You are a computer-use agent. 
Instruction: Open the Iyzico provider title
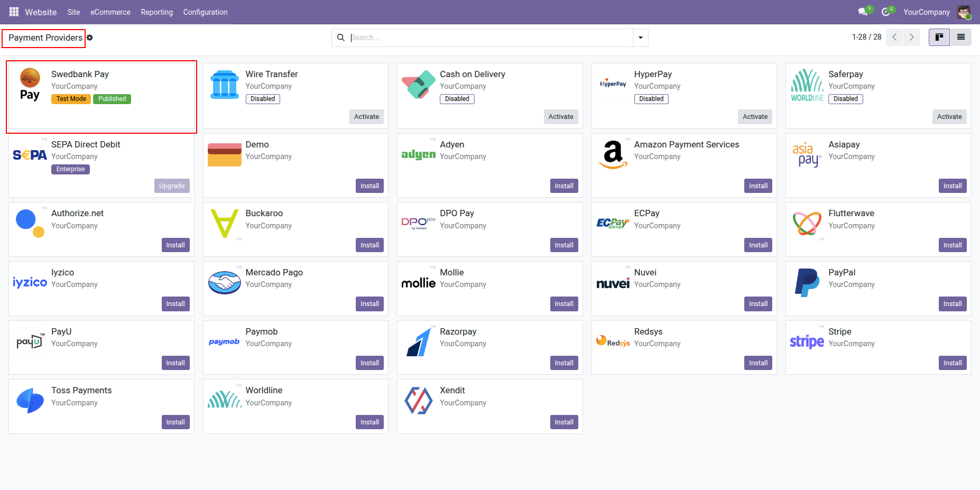(62, 272)
